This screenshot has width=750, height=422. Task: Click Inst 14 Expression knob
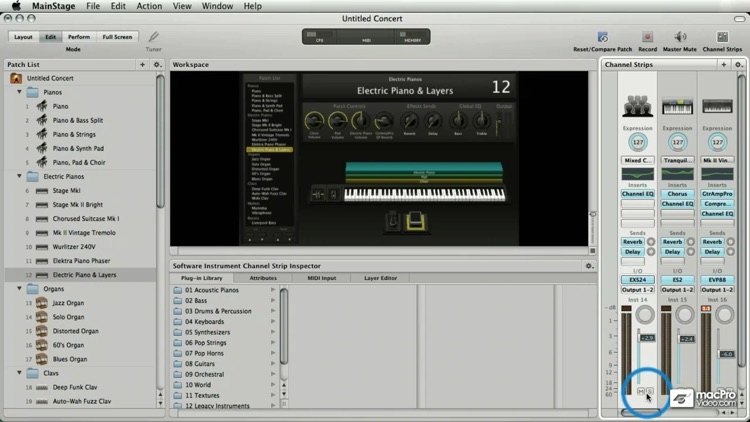638,142
